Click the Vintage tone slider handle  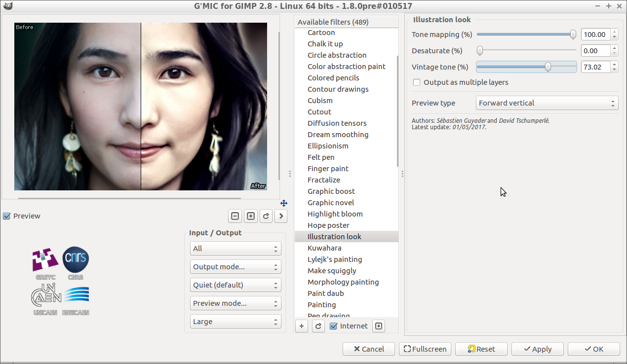[x=548, y=67]
